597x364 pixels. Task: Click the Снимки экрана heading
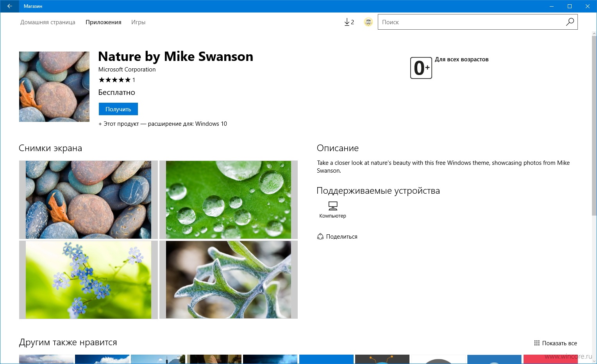[x=50, y=148]
